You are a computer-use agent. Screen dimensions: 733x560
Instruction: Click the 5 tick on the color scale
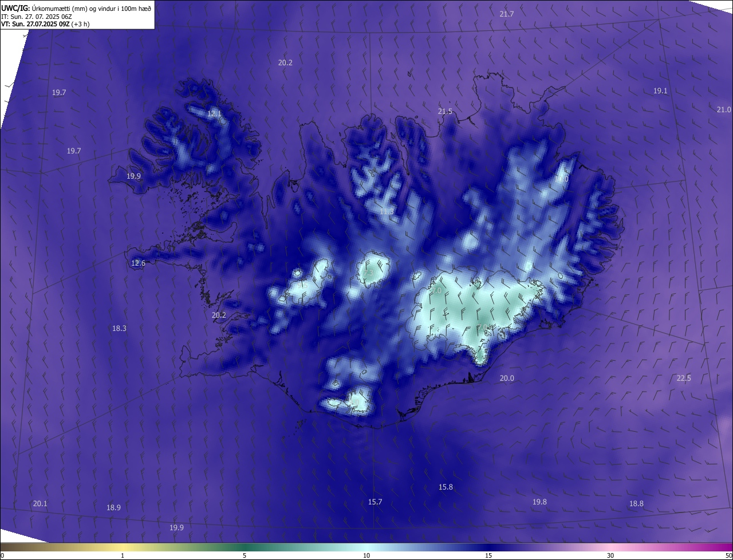click(245, 555)
